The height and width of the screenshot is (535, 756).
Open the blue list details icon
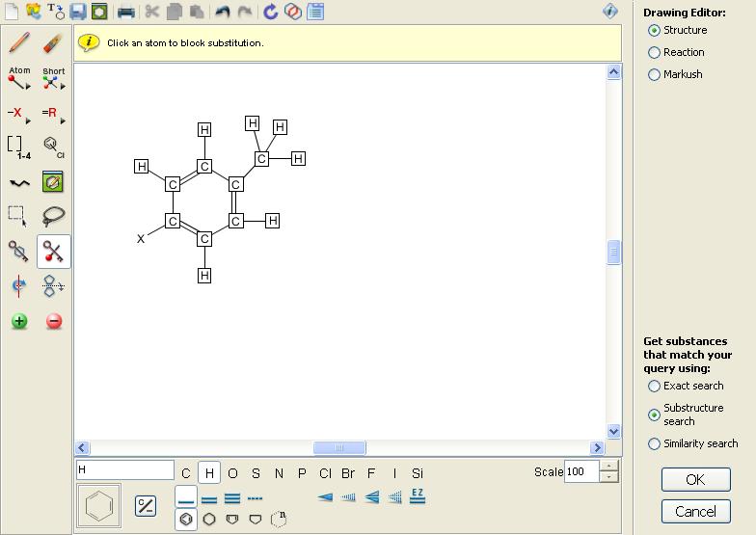[316, 12]
